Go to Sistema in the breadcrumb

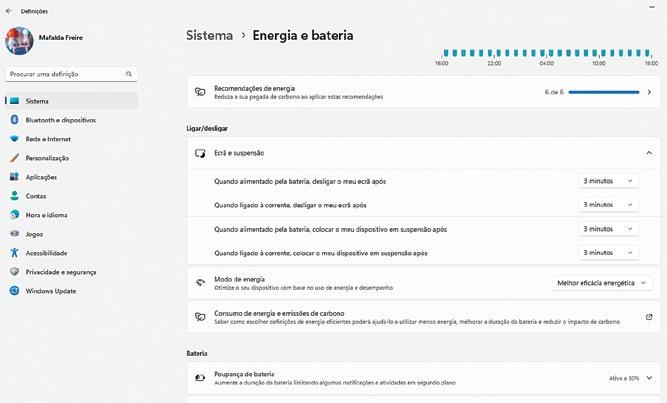click(209, 35)
